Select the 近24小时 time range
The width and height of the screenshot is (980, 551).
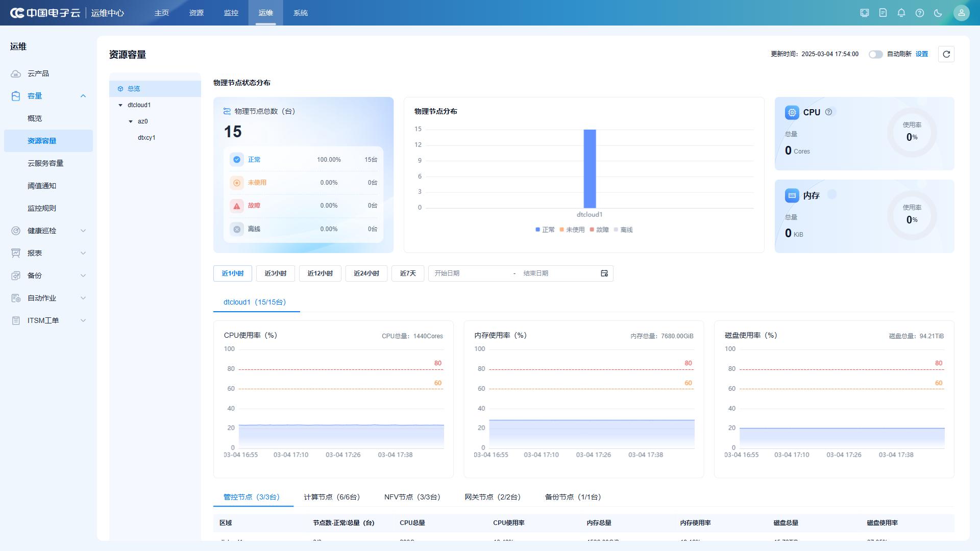click(366, 273)
